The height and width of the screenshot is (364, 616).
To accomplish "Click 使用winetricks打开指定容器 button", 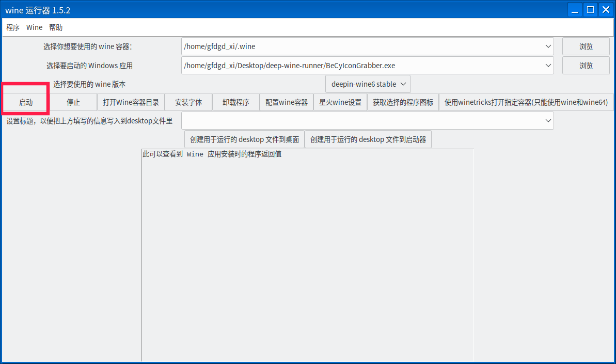I will pos(526,102).
